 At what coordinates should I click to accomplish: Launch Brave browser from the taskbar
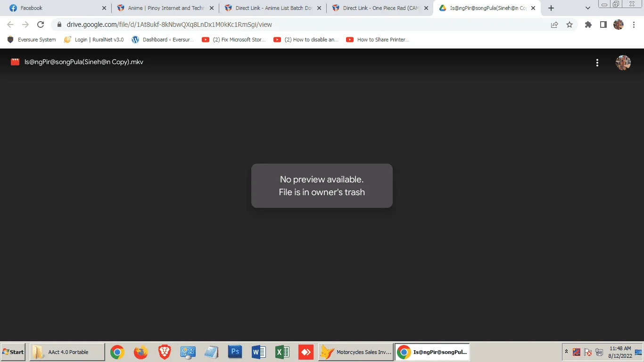click(165, 352)
